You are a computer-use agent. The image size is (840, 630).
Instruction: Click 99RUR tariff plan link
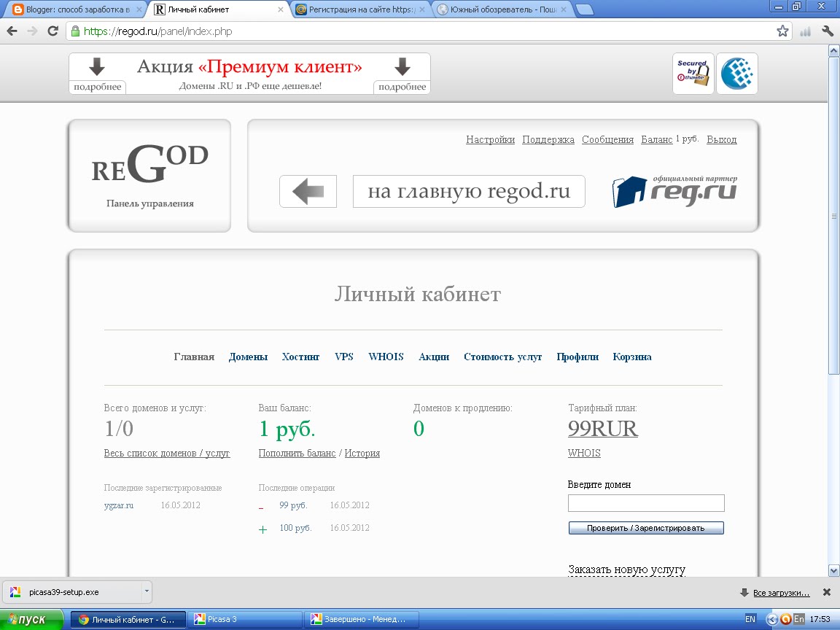tap(603, 429)
